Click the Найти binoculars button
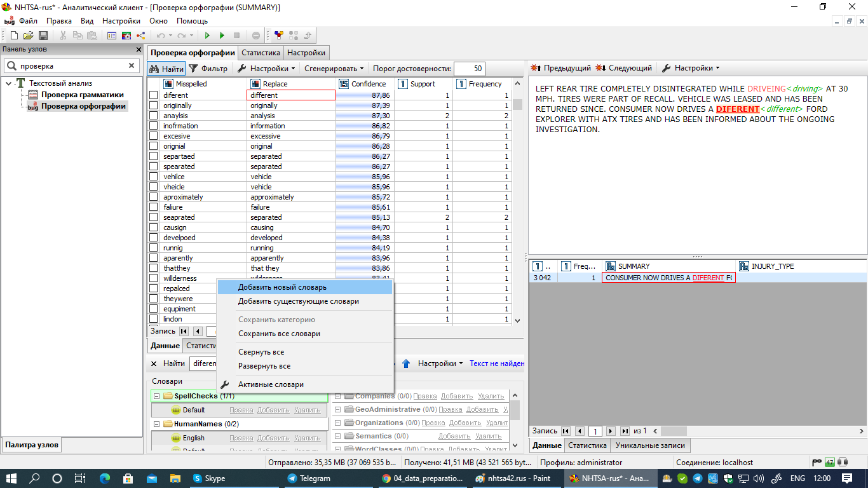 [x=166, y=69]
